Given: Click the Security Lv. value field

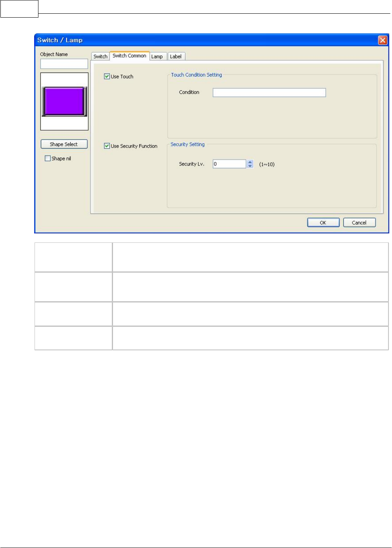Looking at the screenshot, I should [x=230, y=164].
